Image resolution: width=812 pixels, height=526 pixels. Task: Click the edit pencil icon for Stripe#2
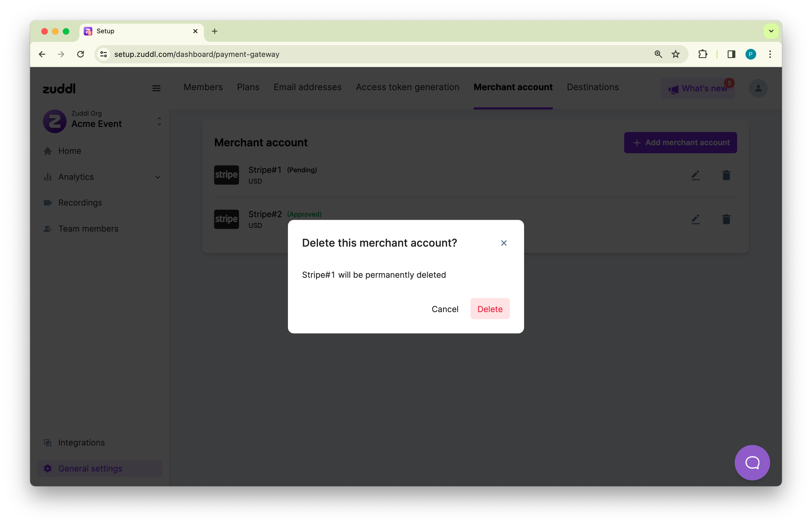(x=695, y=219)
